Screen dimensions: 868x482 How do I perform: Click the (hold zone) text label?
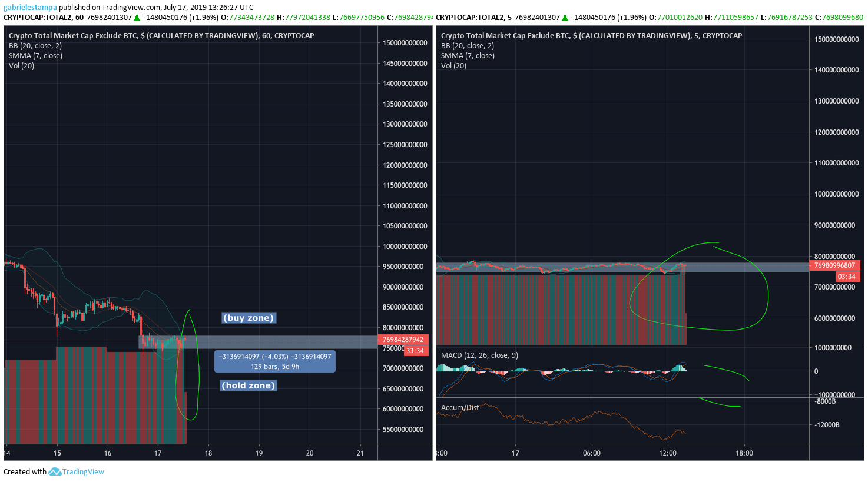pos(248,385)
